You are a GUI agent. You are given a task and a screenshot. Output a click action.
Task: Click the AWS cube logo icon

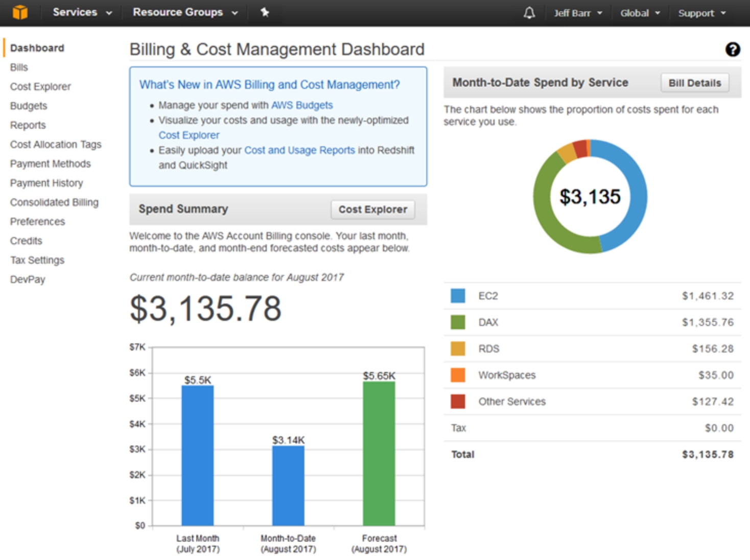point(20,12)
